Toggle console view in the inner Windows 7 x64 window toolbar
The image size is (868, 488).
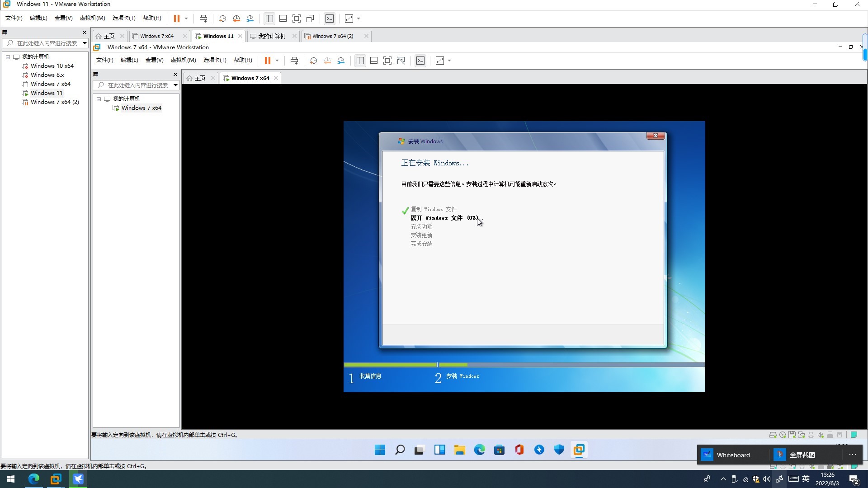click(421, 61)
